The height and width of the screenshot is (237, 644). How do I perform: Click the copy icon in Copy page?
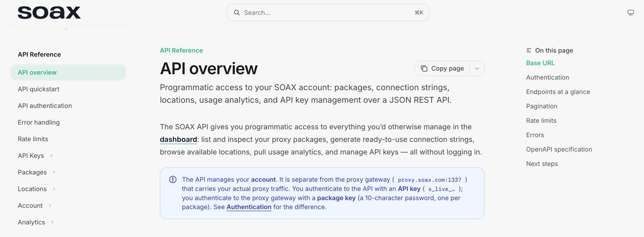[424, 69]
